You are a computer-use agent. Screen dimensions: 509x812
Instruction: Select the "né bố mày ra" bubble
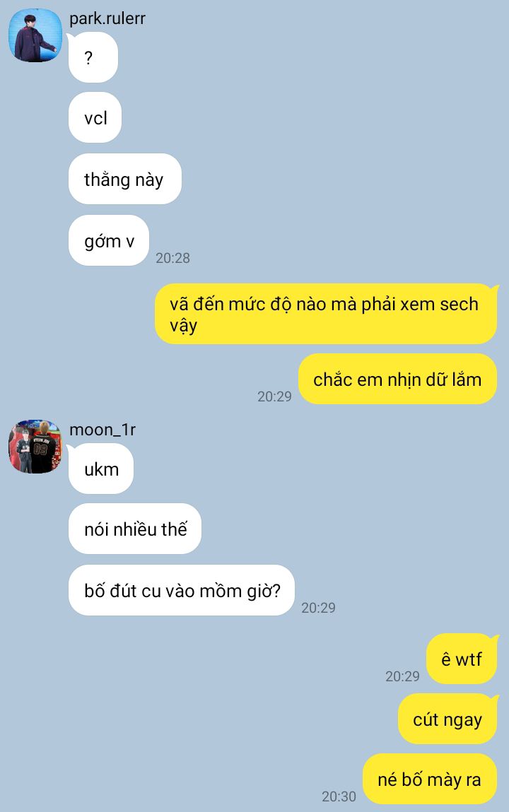[x=430, y=779]
